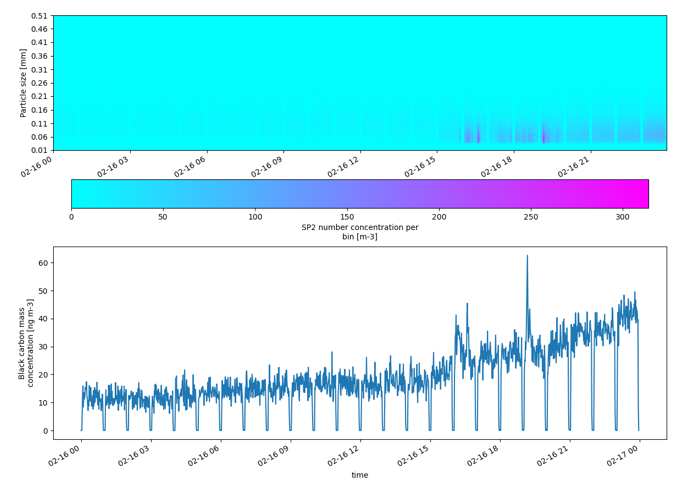Click the colorbar's 300 tick label
This screenshot has height=495, width=690.
pyautogui.click(x=623, y=217)
